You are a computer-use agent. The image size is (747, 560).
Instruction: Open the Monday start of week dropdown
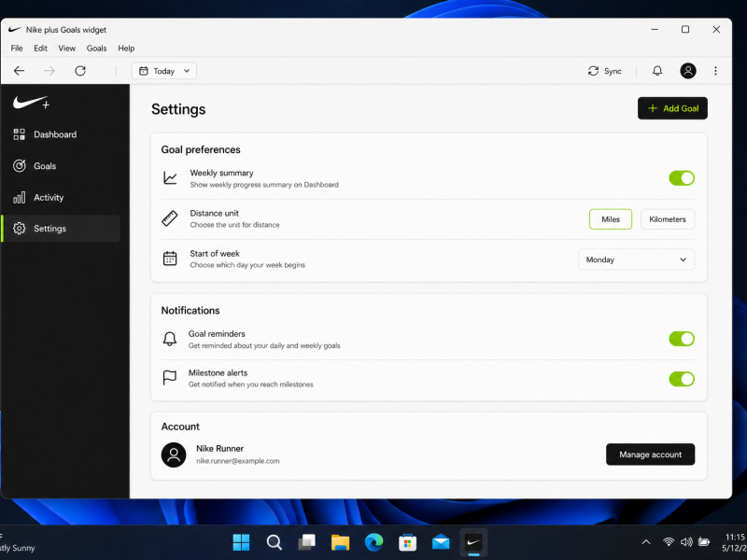637,259
